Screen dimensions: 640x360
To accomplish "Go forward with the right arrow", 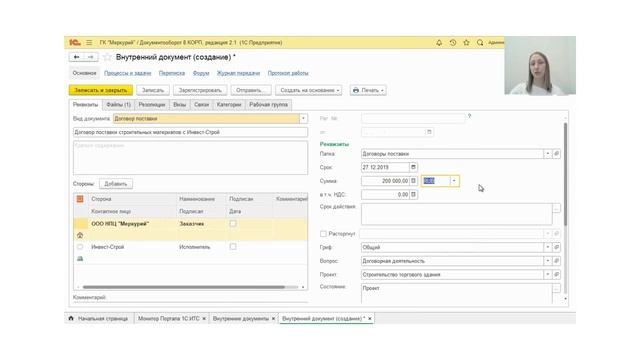I will tap(91, 57).
